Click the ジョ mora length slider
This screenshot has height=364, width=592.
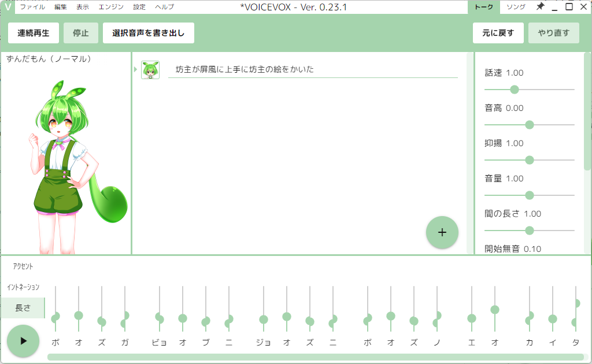click(264, 309)
